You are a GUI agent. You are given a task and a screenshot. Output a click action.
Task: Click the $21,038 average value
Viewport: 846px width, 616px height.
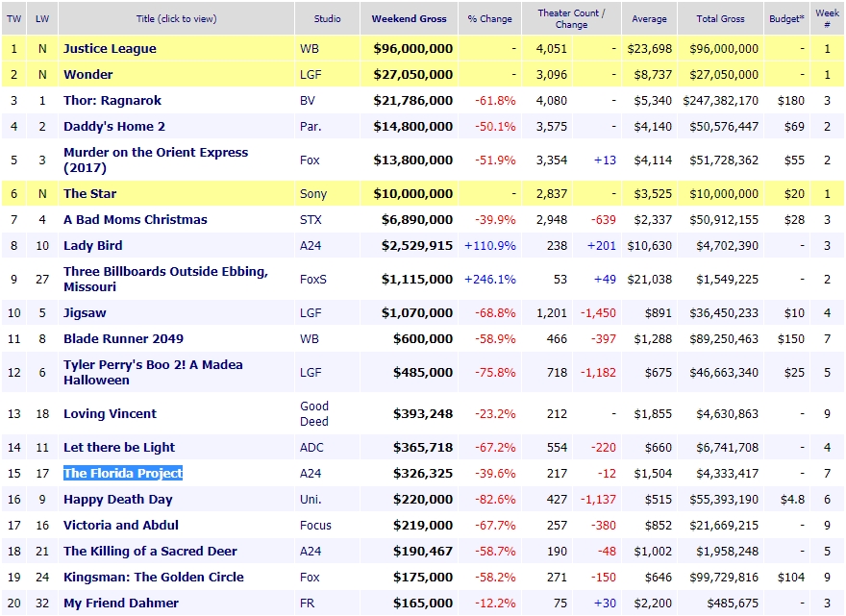[650, 279]
